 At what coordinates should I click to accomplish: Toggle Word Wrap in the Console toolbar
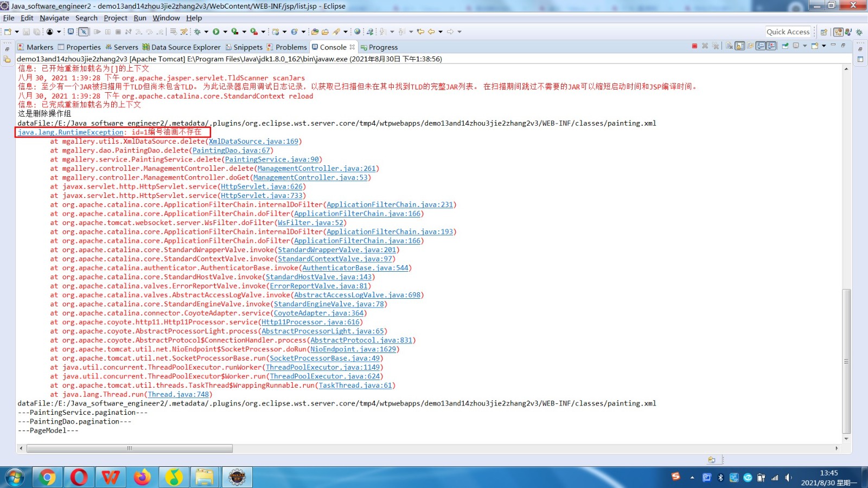(x=750, y=46)
